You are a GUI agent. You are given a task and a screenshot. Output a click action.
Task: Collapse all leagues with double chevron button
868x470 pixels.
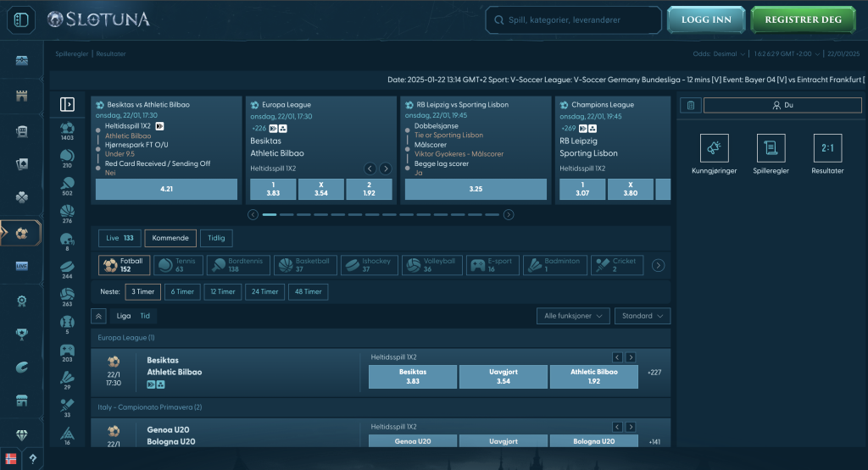click(98, 316)
